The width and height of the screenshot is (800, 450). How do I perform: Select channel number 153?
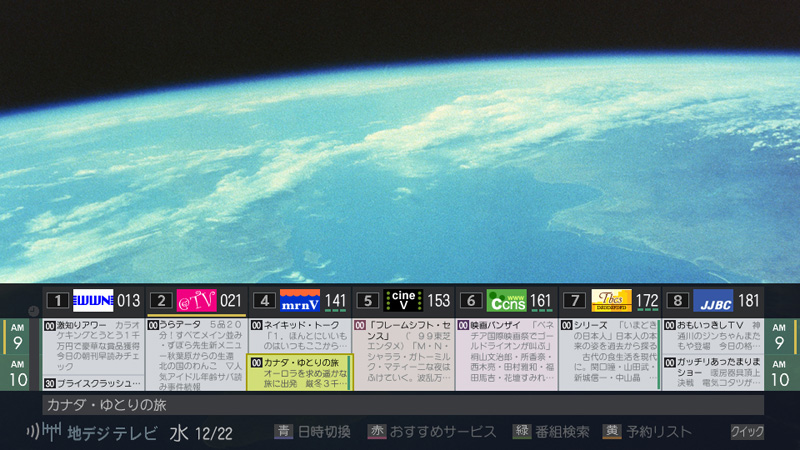click(x=439, y=301)
